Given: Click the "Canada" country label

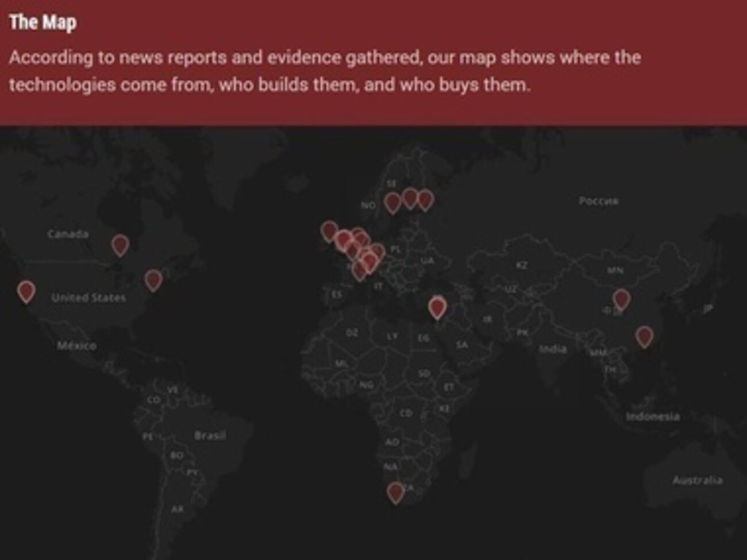Looking at the screenshot, I should click(68, 234).
